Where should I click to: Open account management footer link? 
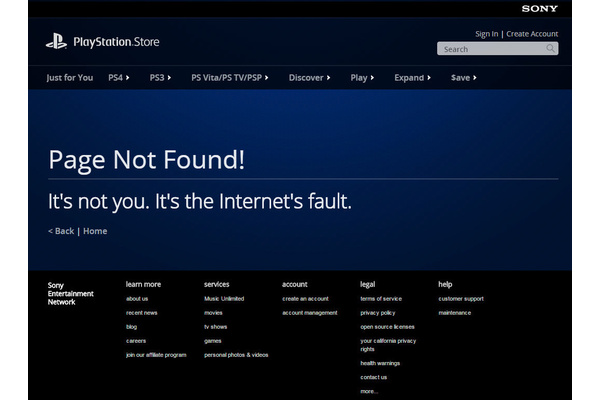310,313
